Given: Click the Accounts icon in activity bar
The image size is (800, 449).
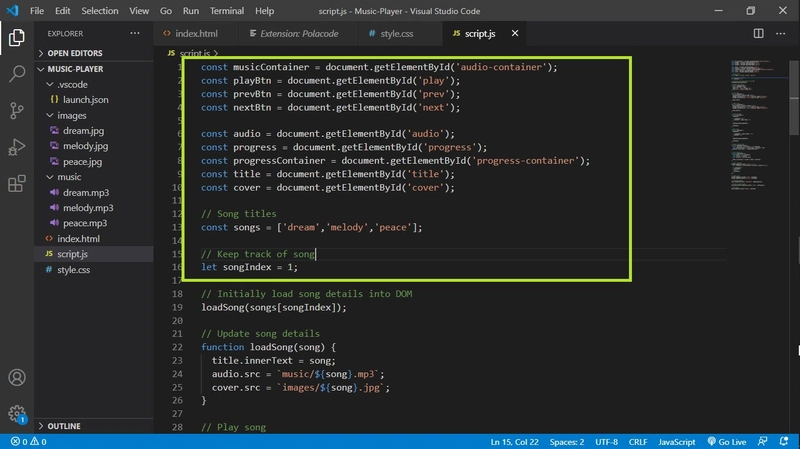Looking at the screenshot, I should point(17,378).
